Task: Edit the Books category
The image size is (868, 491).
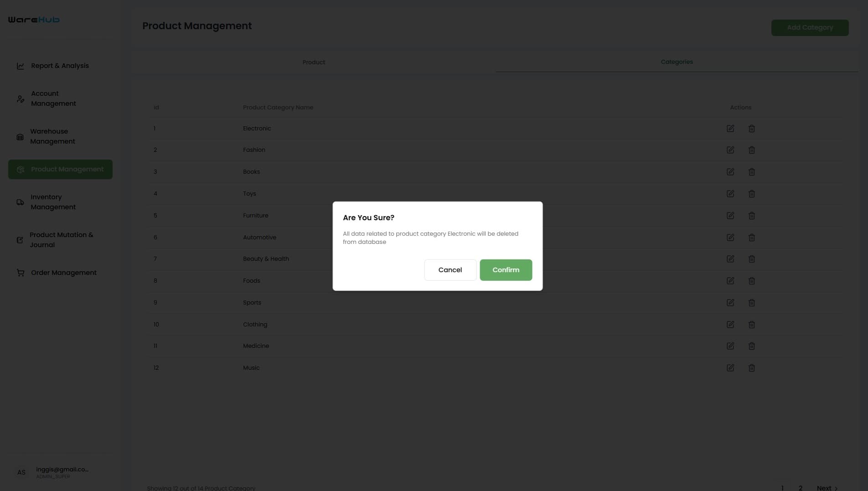Action: pos(730,172)
